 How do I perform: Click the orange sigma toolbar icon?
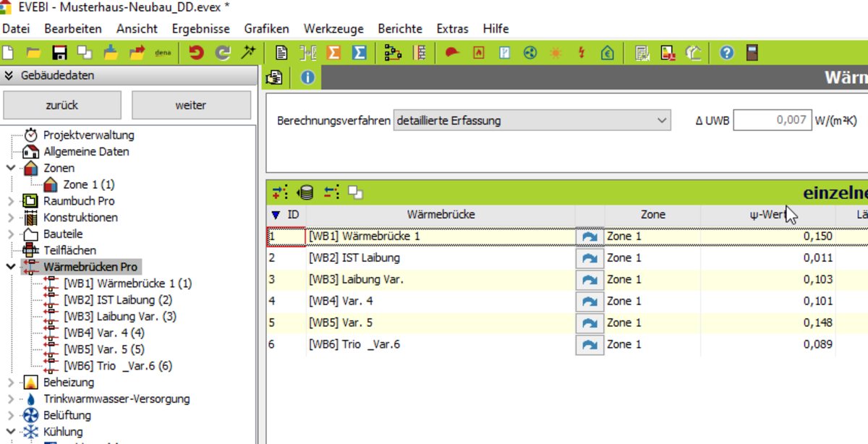pyautogui.click(x=333, y=53)
